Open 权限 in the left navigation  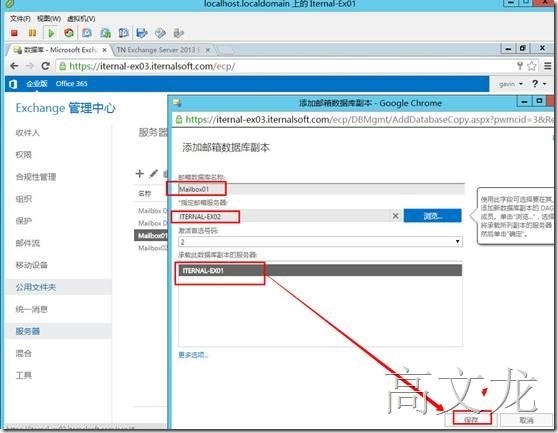pos(24,155)
